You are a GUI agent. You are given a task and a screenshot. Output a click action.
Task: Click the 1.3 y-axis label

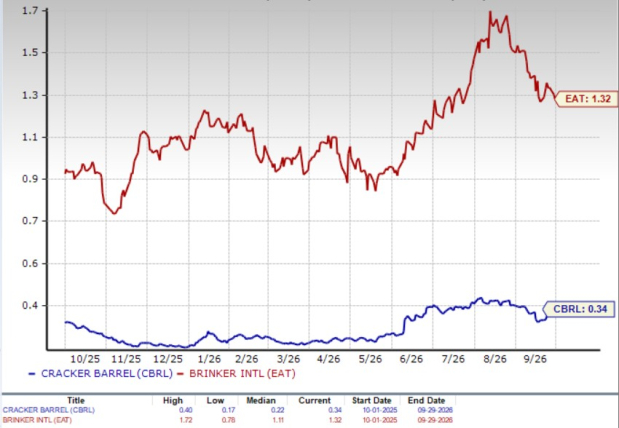click(x=30, y=96)
